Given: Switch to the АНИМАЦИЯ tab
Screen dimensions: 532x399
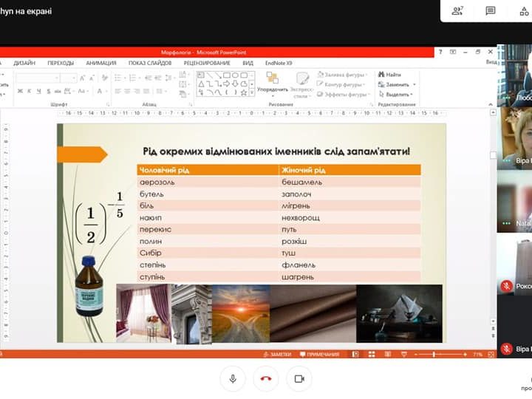Looking at the screenshot, I should click(x=100, y=64).
